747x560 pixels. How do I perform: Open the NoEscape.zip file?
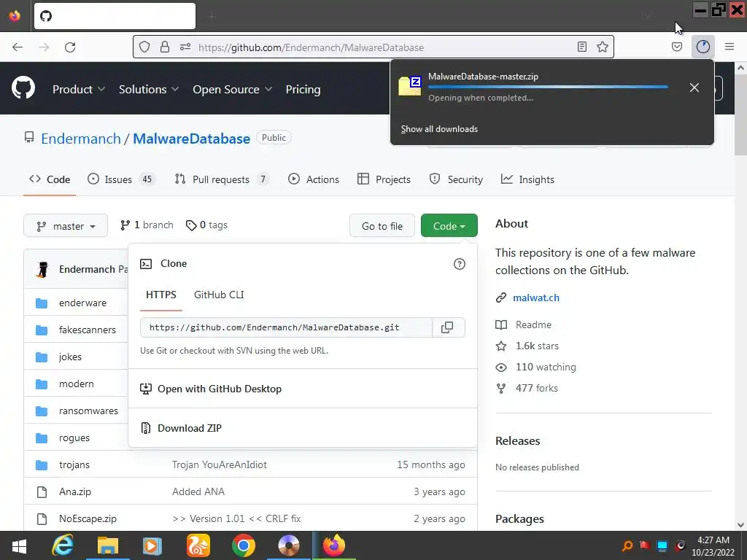point(88,518)
